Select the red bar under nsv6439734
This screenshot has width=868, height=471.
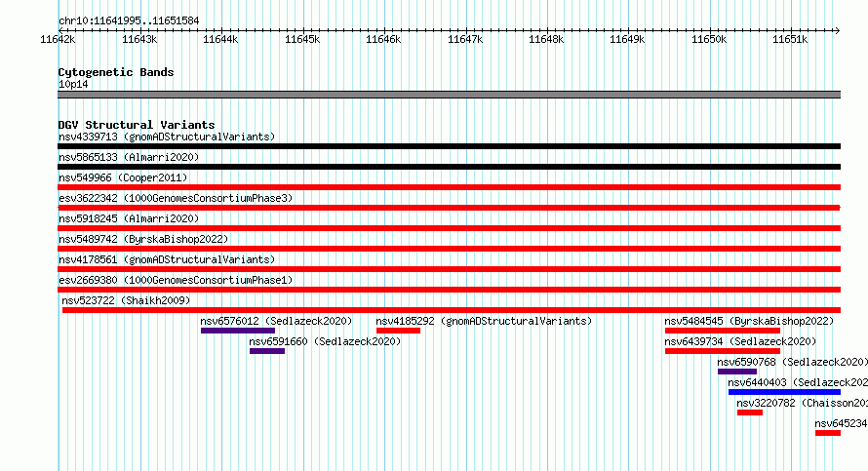pyautogui.click(x=723, y=351)
